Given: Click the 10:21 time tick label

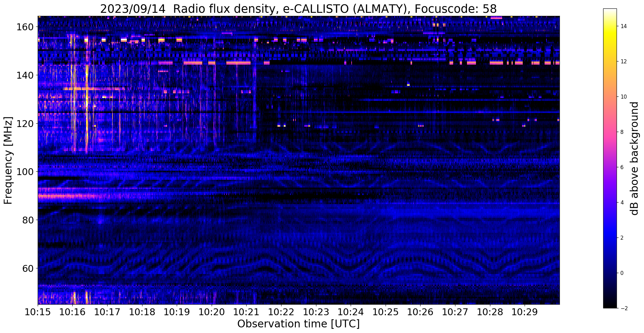Looking at the screenshot, I should [x=247, y=312].
